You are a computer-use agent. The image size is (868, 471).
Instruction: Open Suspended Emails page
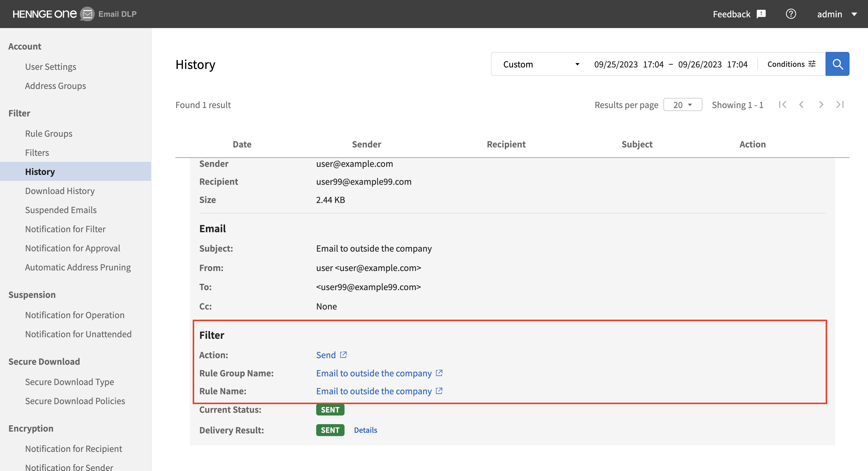click(x=61, y=210)
